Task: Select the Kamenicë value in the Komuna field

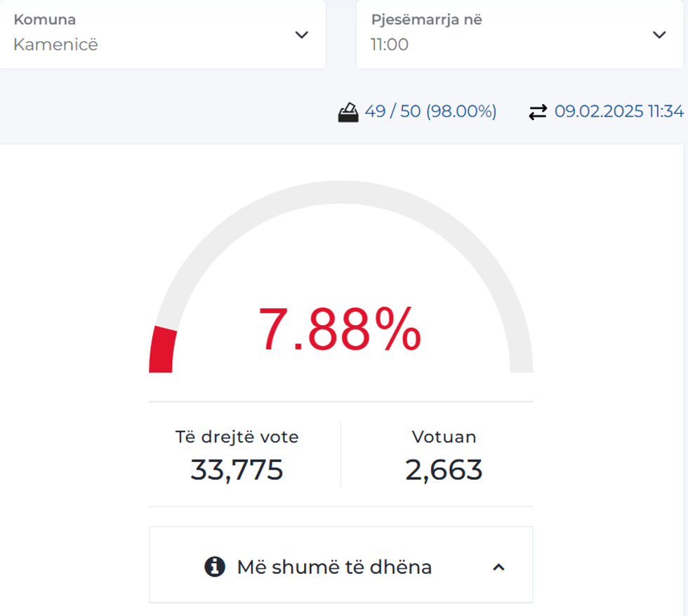Action: (x=56, y=45)
